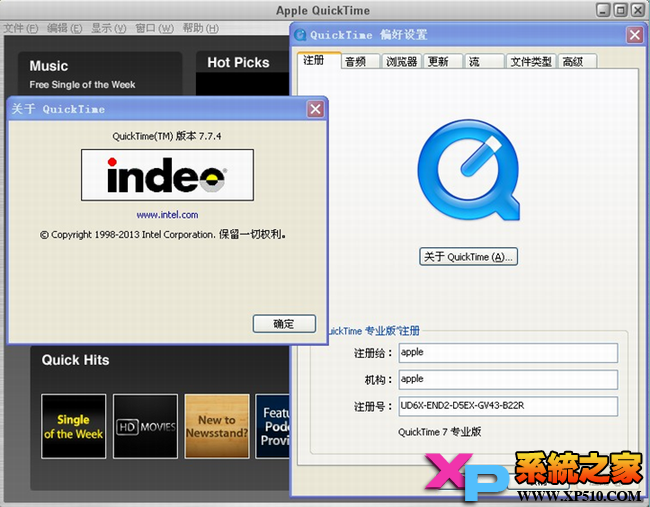Click the Quick Hits heading
The width and height of the screenshot is (650, 507).
(75, 360)
